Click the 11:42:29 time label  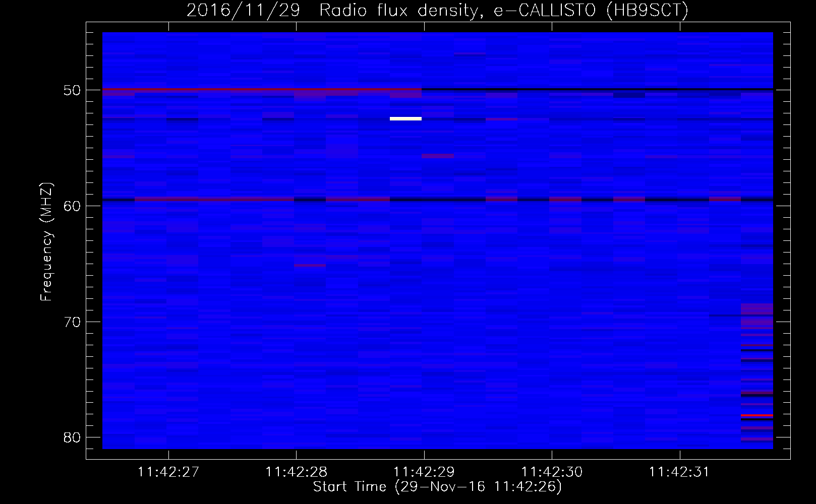(424, 472)
